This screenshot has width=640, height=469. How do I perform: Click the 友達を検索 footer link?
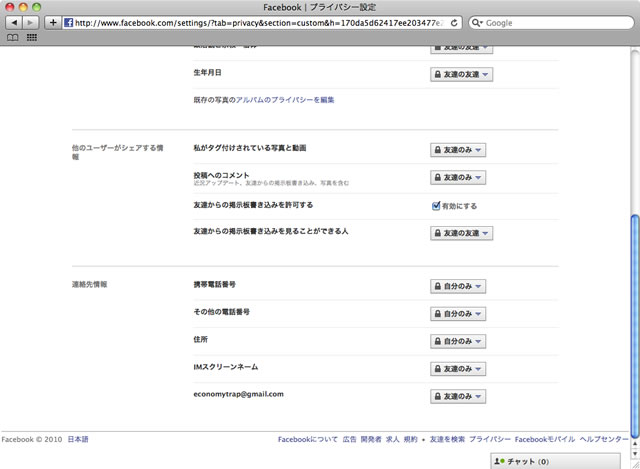(x=447, y=439)
